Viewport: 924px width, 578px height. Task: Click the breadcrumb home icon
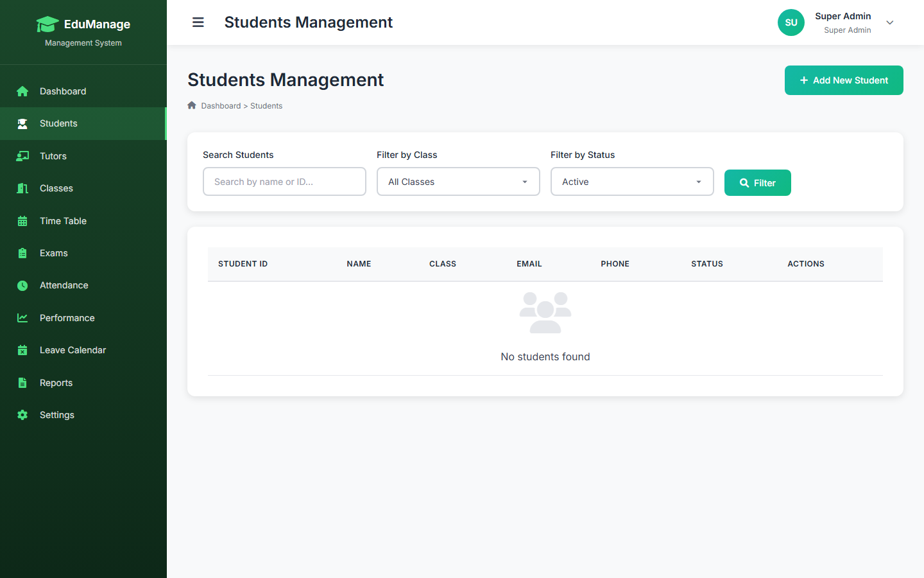point(192,105)
